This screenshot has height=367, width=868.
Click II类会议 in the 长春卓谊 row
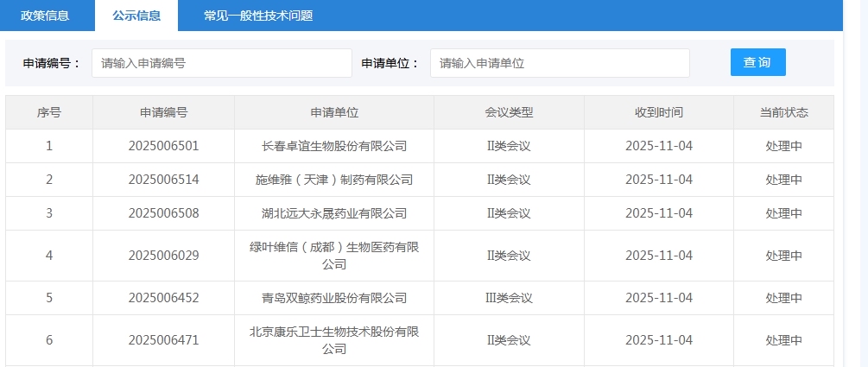[510, 146]
